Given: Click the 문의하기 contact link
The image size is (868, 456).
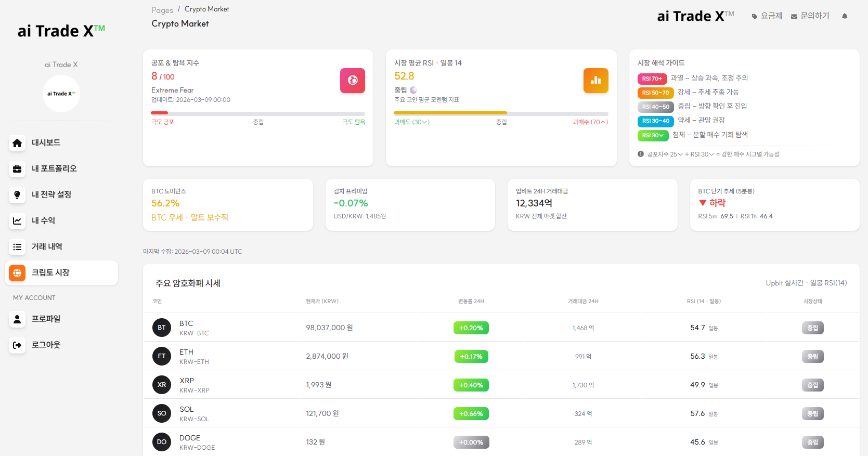Looking at the screenshot, I should 810,16.
